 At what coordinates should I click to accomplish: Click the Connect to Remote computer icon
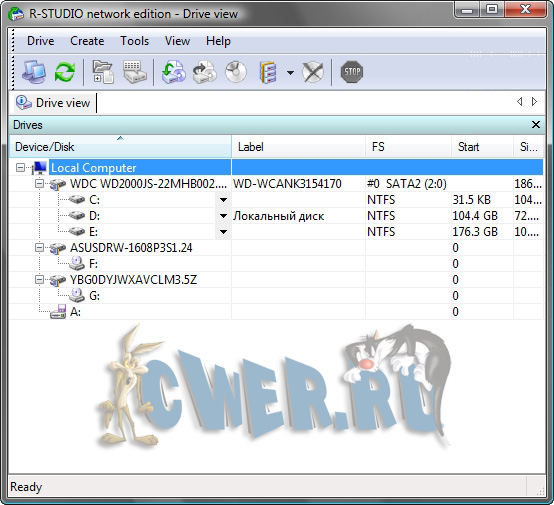pos(34,72)
